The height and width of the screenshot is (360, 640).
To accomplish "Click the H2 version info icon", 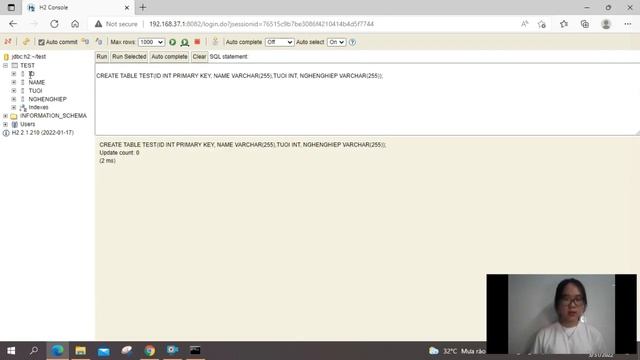I will (6, 133).
